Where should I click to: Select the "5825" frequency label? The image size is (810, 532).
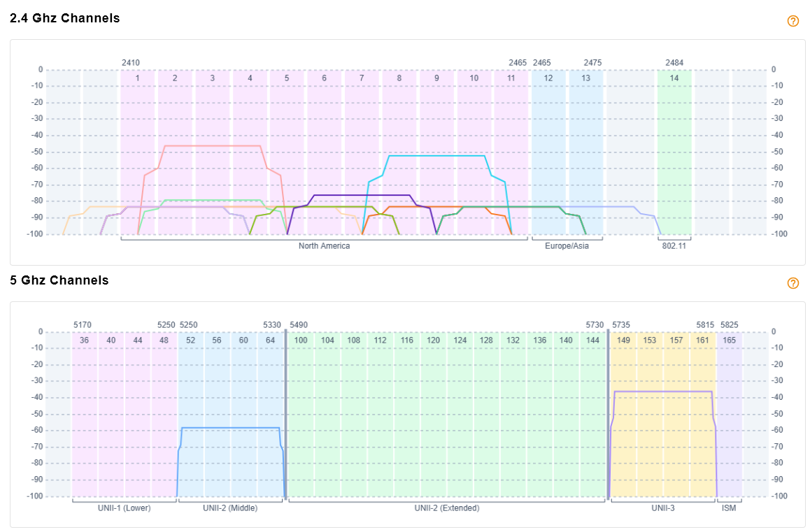[x=730, y=325]
